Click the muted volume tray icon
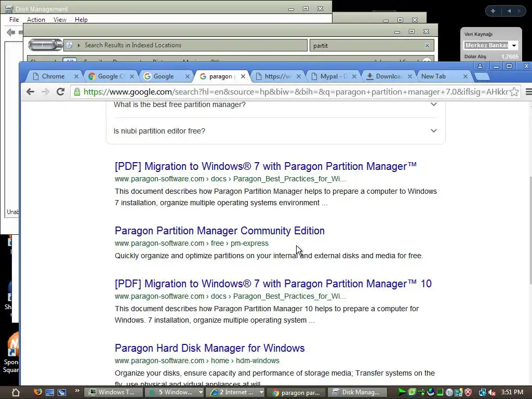Image resolution: width=532 pixels, height=399 pixels. [492, 393]
